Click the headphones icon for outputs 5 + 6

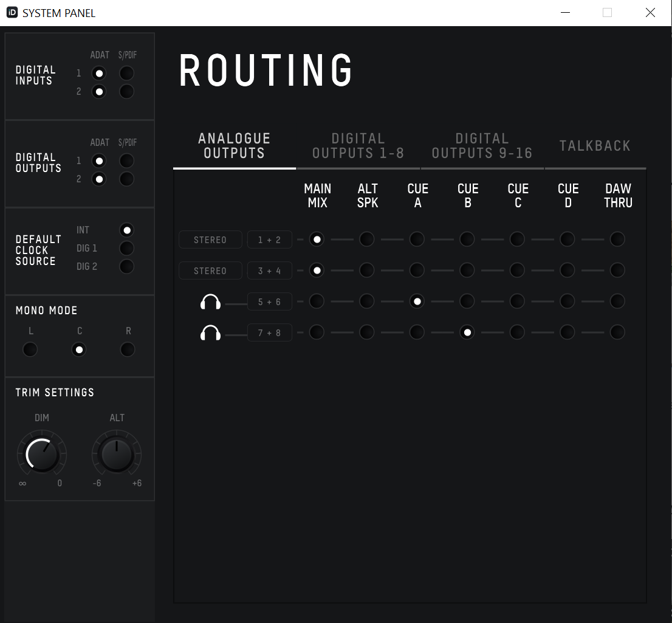tap(210, 301)
